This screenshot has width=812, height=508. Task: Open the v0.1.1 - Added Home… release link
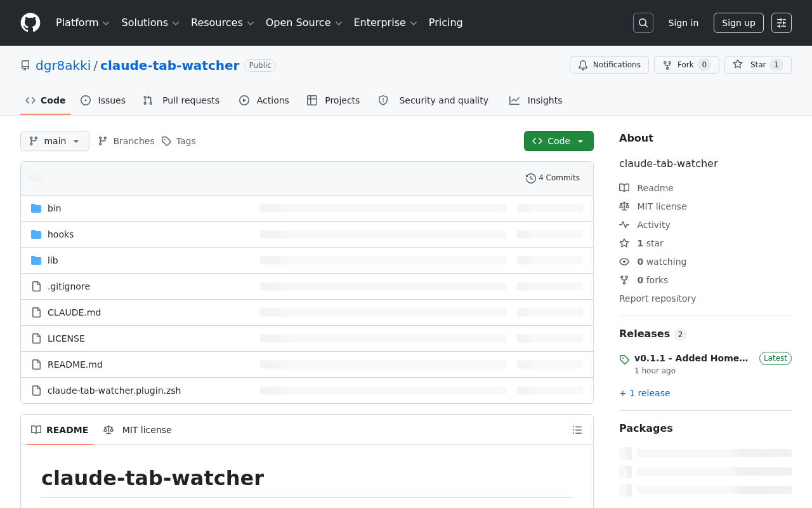pos(691,358)
